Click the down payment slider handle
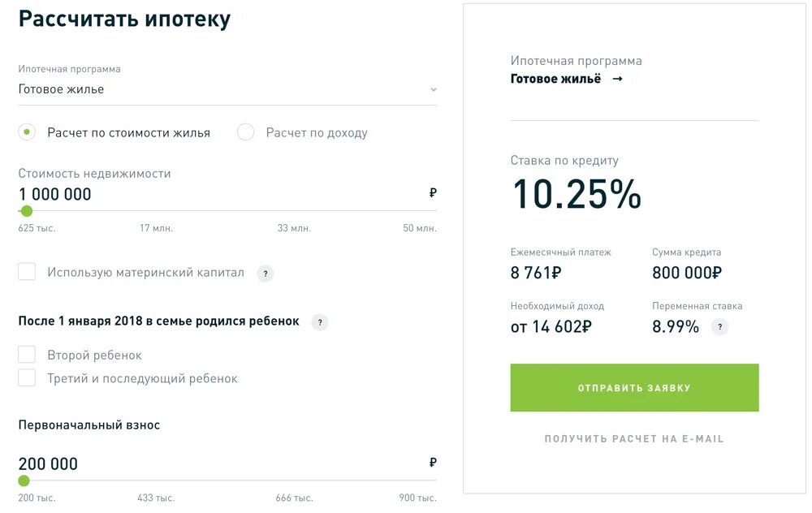This screenshot has width=812, height=513. click(x=24, y=481)
